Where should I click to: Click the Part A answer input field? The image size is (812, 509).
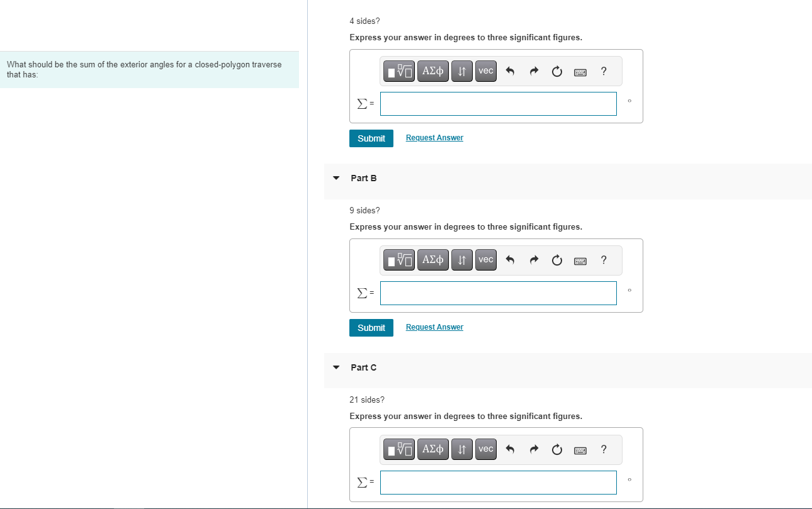[x=498, y=103]
